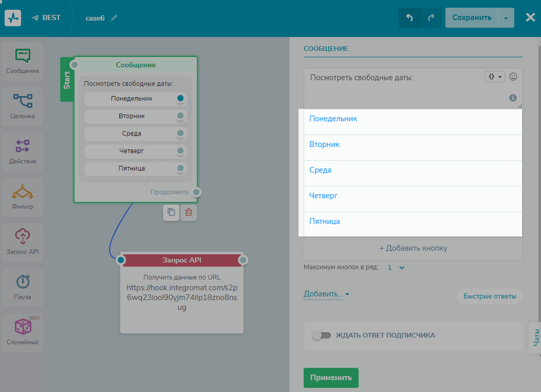This screenshot has width=541, height=392.
Task: Open the Чаты side tab
Action: [x=535, y=337]
